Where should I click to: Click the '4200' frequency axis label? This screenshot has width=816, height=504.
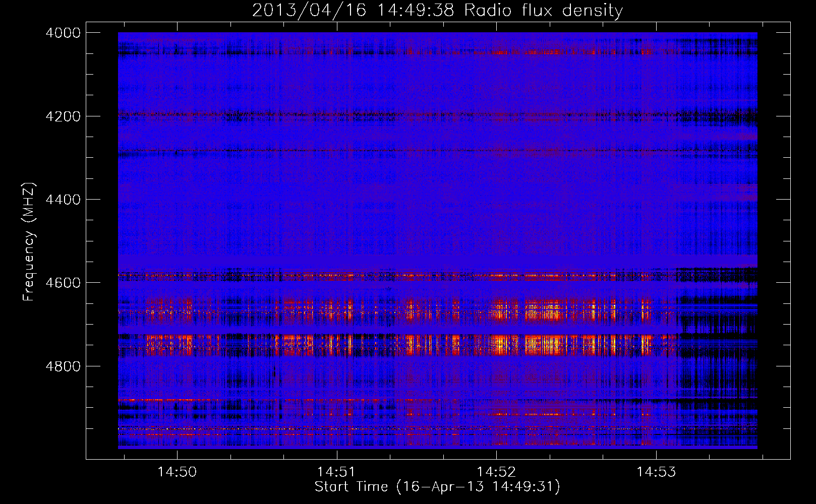point(63,116)
